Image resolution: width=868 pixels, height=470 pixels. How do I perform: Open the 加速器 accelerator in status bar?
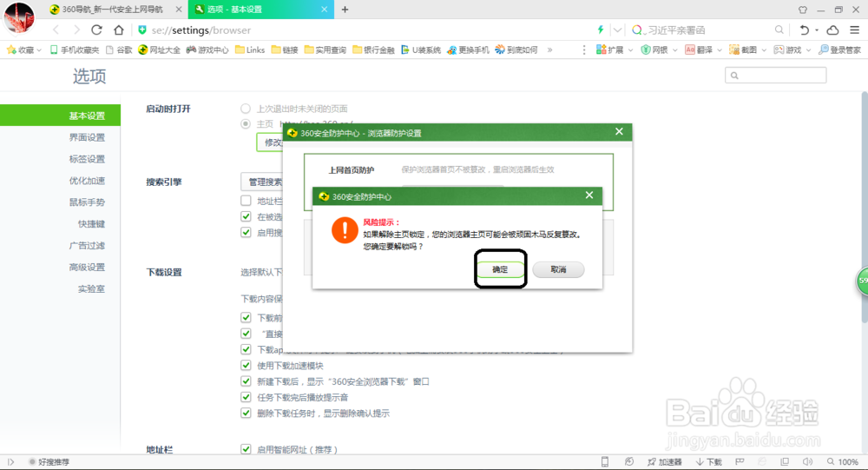pyautogui.click(x=665, y=461)
